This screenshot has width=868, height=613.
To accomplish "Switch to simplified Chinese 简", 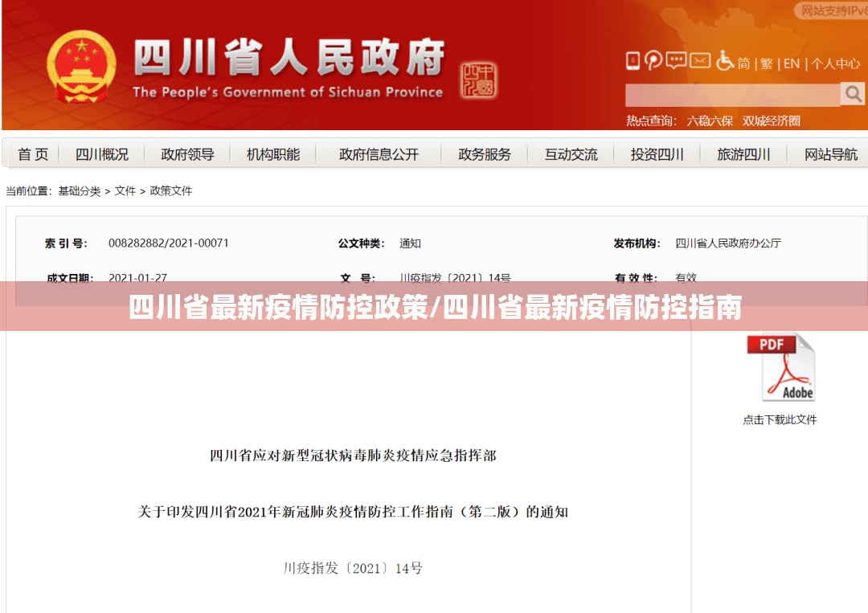I will 744,63.
